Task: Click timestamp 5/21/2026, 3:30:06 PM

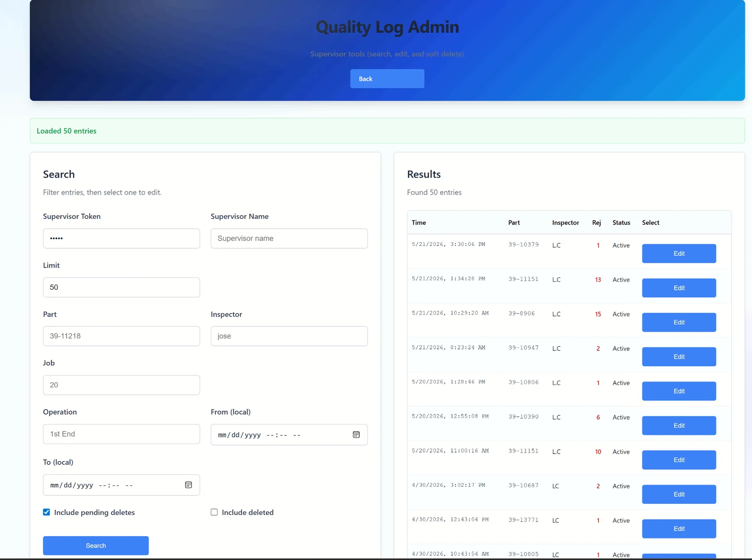Action: pos(448,244)
